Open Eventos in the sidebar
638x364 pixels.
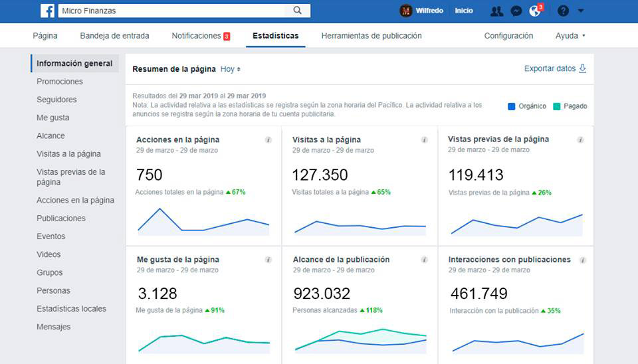(x=51, y=236)
